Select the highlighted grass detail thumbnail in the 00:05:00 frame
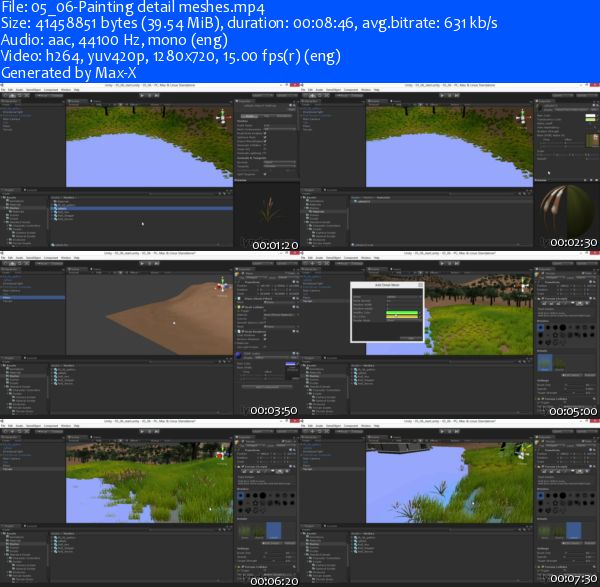Screen dimensions: 600x587 [x=545, y=362]
